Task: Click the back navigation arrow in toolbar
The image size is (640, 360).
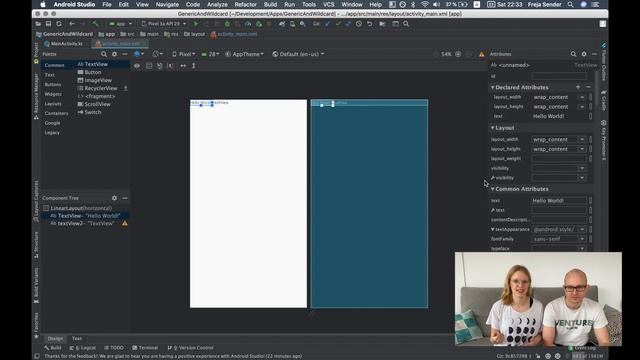Action: (72, 24)
